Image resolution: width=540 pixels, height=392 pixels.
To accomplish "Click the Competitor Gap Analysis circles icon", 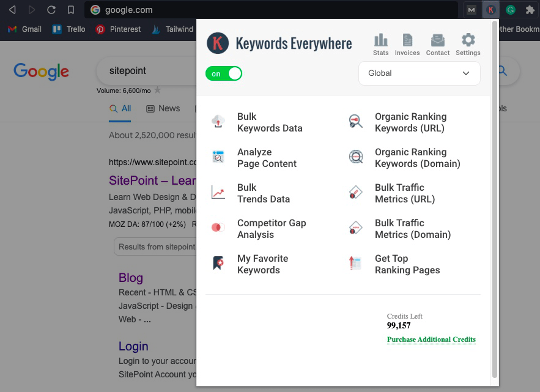I will coord(218,227).
